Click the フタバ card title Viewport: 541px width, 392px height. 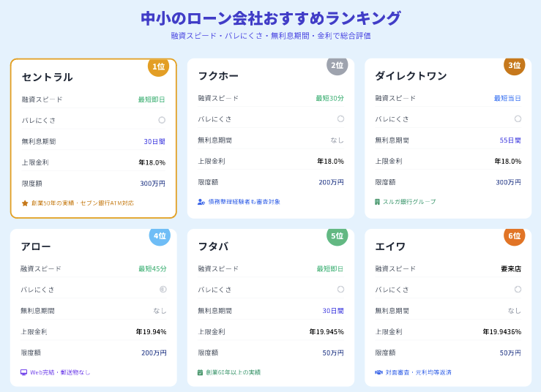(213, 246)
